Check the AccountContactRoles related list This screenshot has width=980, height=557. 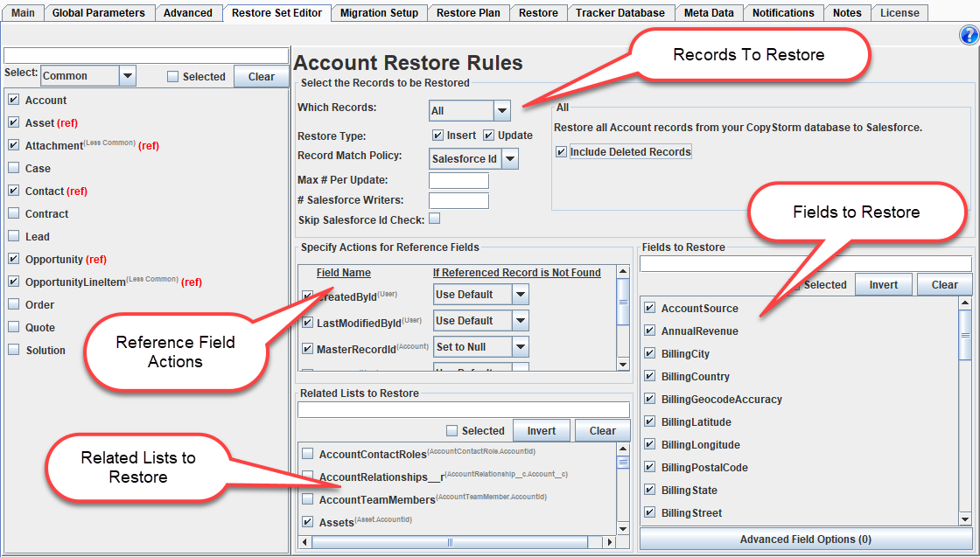click(308, 454)
